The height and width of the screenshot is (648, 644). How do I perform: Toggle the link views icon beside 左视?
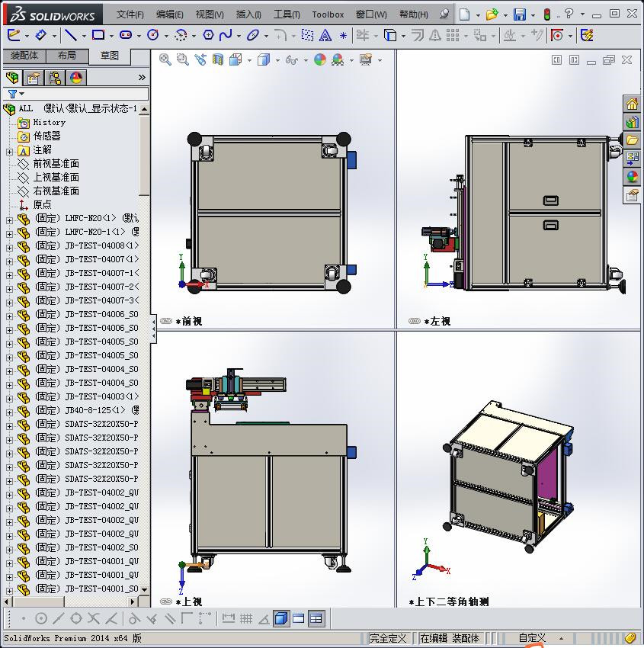415,321
